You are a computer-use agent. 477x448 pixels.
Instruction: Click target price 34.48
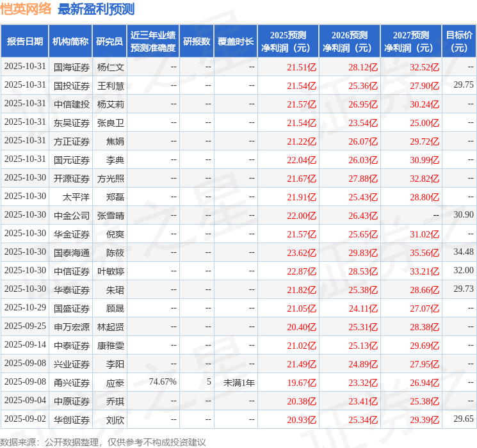click(464, 252)
